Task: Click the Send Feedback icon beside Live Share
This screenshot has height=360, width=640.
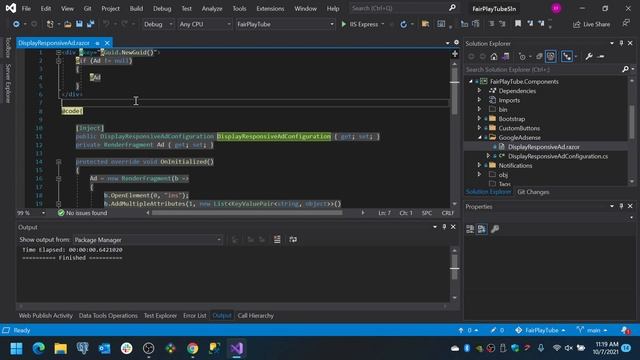Action: (626, 24)
